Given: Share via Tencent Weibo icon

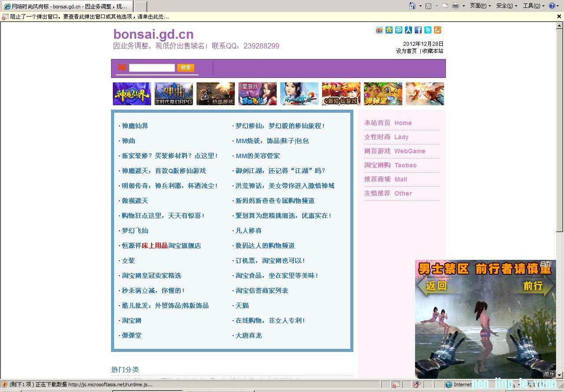Looking at the screenshot, I should [x=399, y=30].
